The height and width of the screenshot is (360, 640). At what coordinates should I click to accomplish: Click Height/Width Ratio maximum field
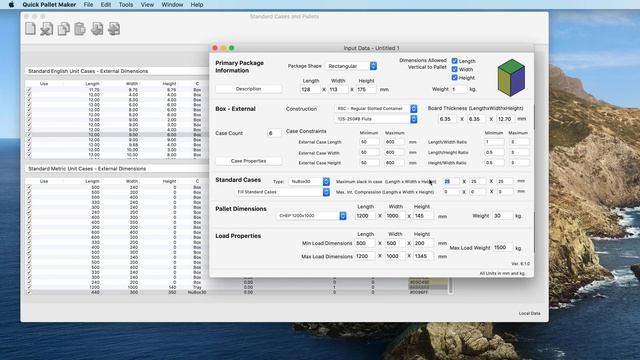519,162
